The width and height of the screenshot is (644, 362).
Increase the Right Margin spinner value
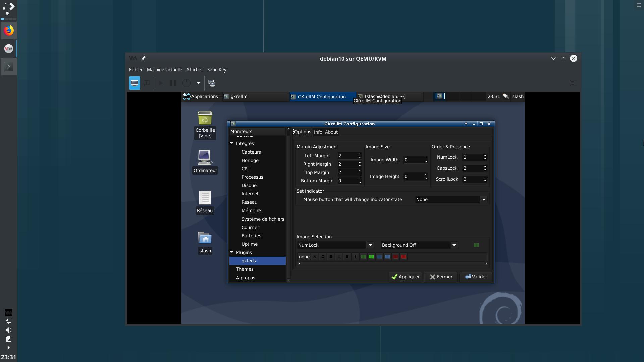[x=360, y=162]
